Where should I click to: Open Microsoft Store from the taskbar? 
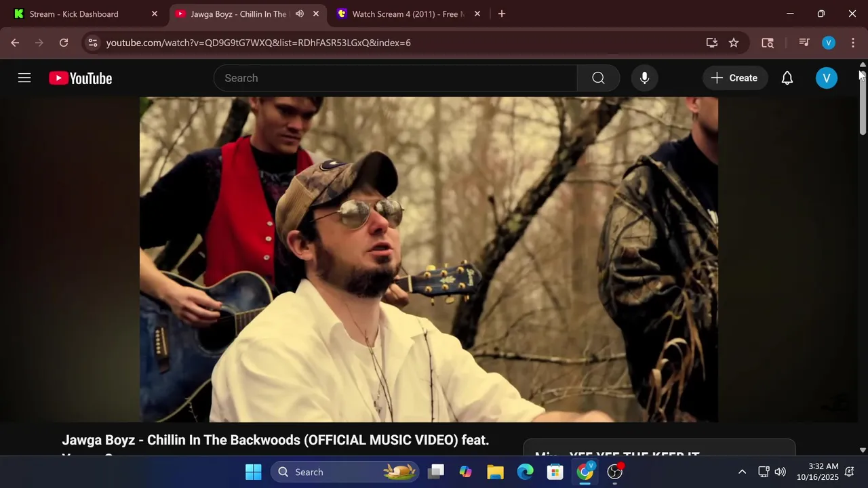click(x=555, y=472)
